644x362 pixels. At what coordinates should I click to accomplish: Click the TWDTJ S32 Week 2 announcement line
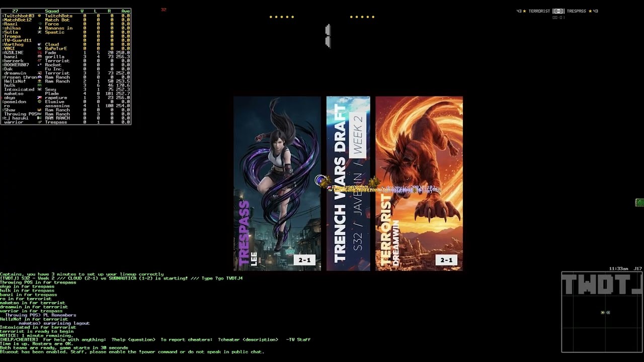(x=121, y=279)
